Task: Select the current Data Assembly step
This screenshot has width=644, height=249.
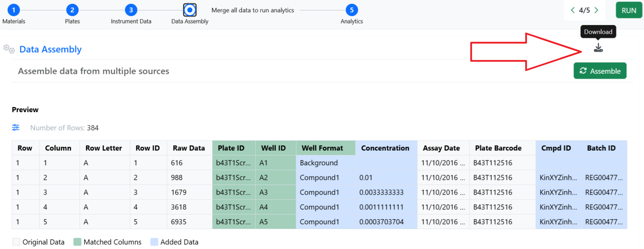Action: point(190,10)
